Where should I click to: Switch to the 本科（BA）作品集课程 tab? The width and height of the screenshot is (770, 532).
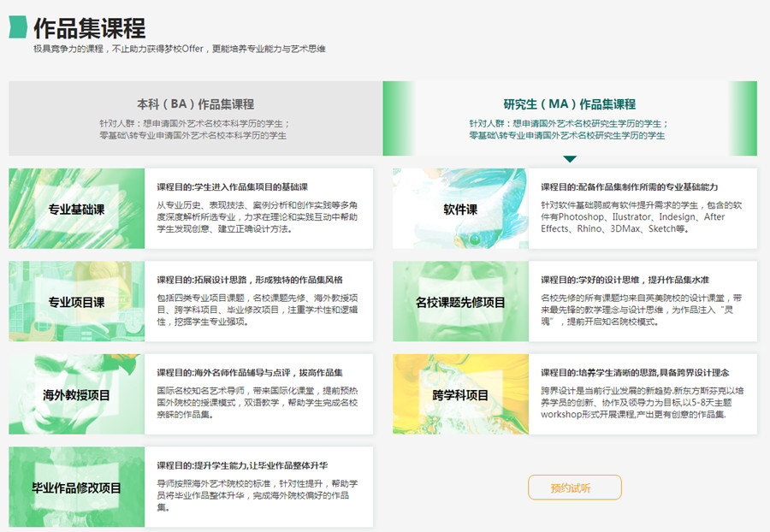195,119
